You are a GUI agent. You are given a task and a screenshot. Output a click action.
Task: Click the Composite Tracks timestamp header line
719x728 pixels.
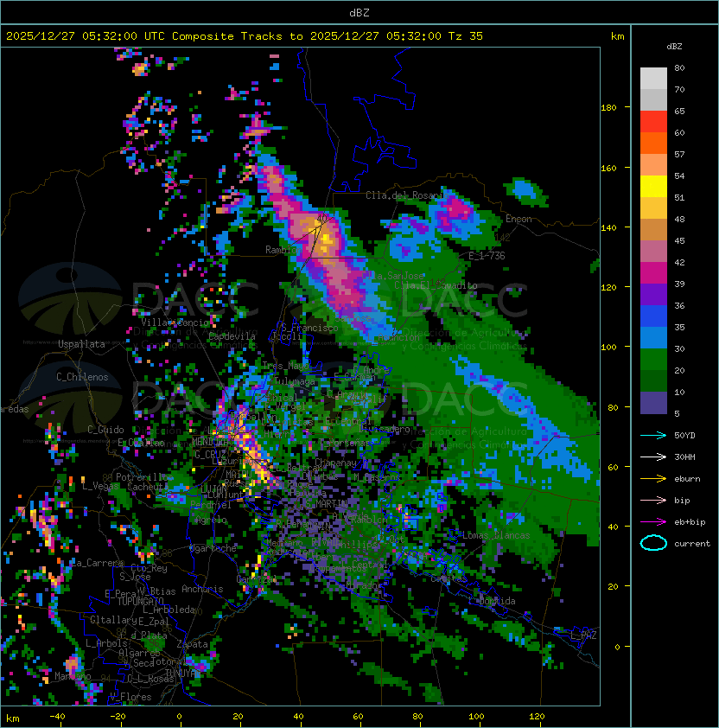(x=245, y=36)
